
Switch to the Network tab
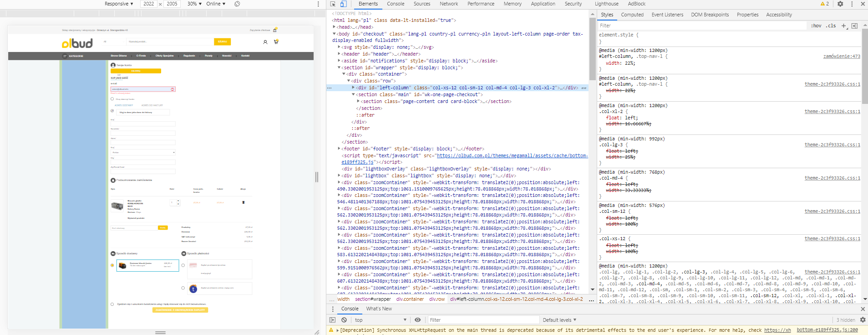click(x=448, y=4)
